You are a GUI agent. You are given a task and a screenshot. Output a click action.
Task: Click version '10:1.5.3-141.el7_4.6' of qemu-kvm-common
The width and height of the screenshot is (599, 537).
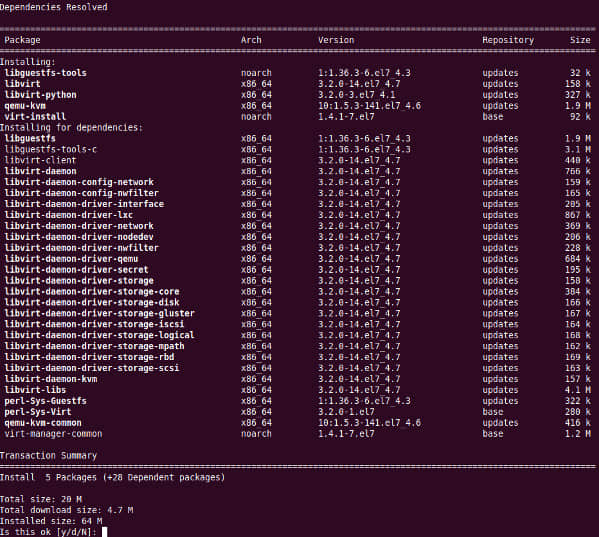pos(369,423)
